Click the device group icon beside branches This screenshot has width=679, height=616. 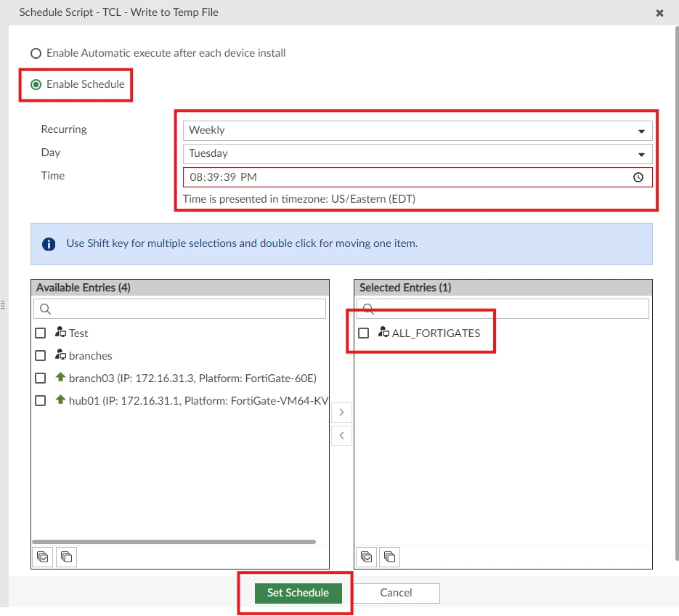[60, 354]
